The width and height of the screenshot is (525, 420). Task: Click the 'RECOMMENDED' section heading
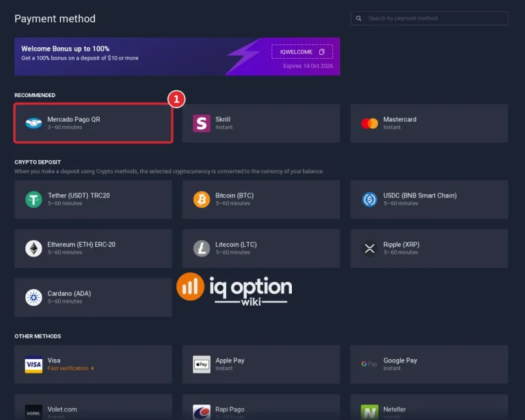click(35, 95)
